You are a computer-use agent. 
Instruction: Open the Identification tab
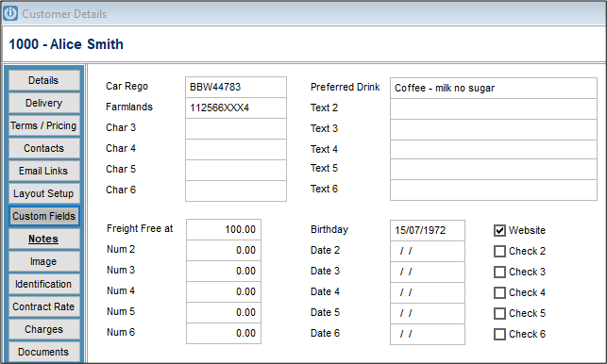coord(43,284)
